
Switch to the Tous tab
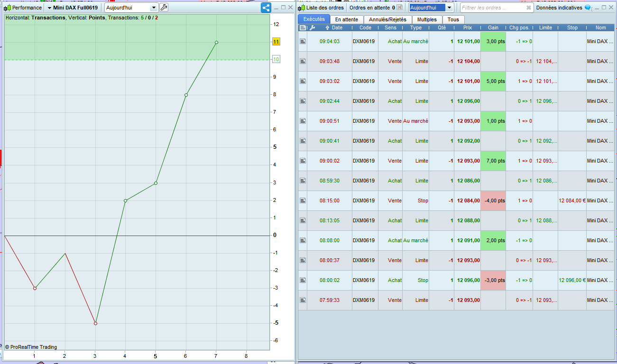point(453,19)
